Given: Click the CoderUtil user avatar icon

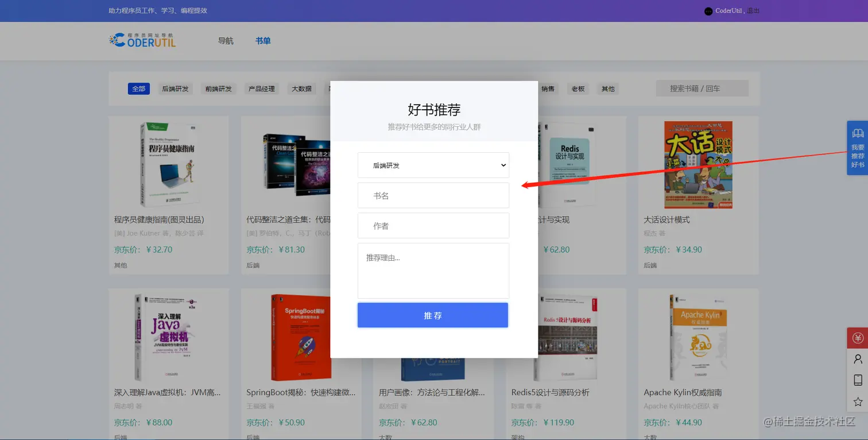Looking at the screenshot, I should 708,11.
